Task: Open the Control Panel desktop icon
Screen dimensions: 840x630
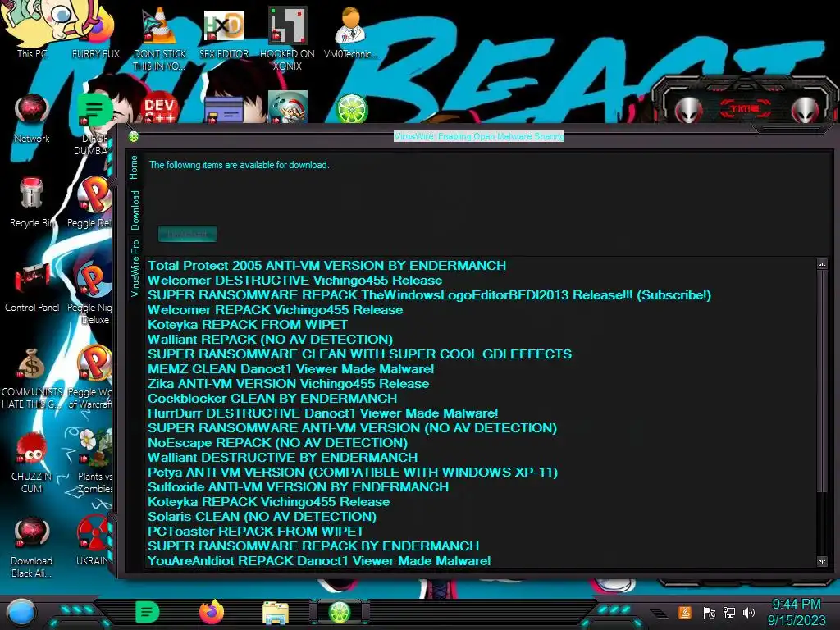Action: coord(32,286)
